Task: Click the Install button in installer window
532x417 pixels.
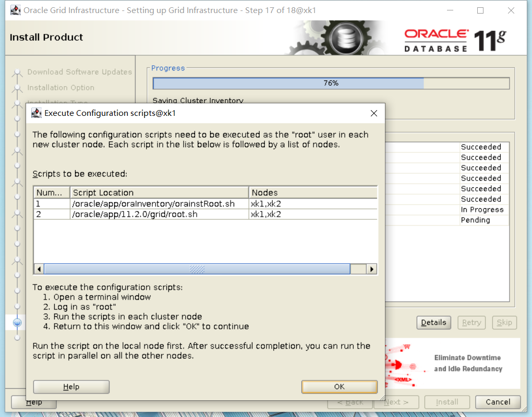Action: coord(447,402)
